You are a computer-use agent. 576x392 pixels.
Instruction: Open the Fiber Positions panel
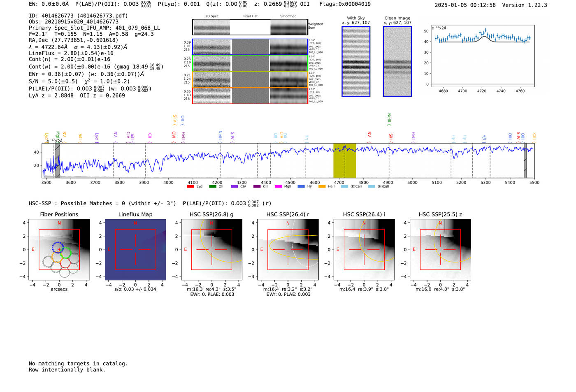pos(59,250)
